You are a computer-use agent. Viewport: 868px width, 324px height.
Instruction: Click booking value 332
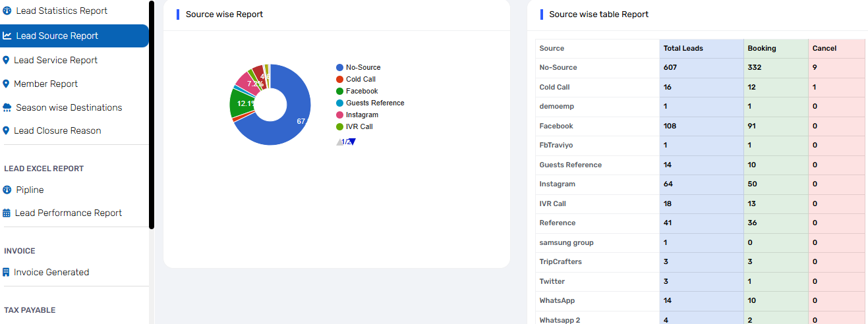coord(755,67)
